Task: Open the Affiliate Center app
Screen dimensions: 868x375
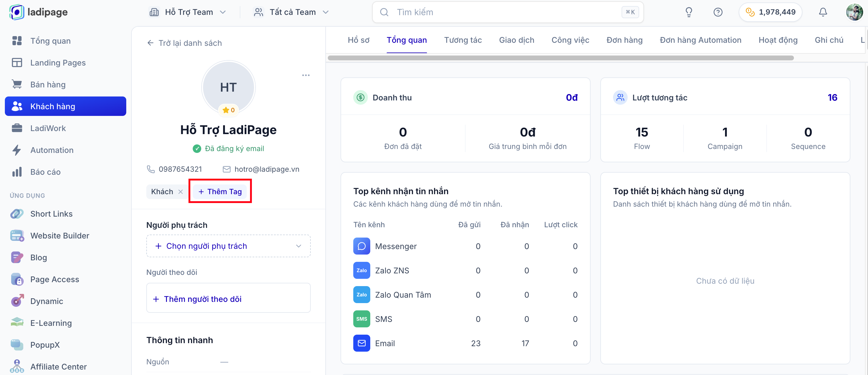Action: point(66,367)
